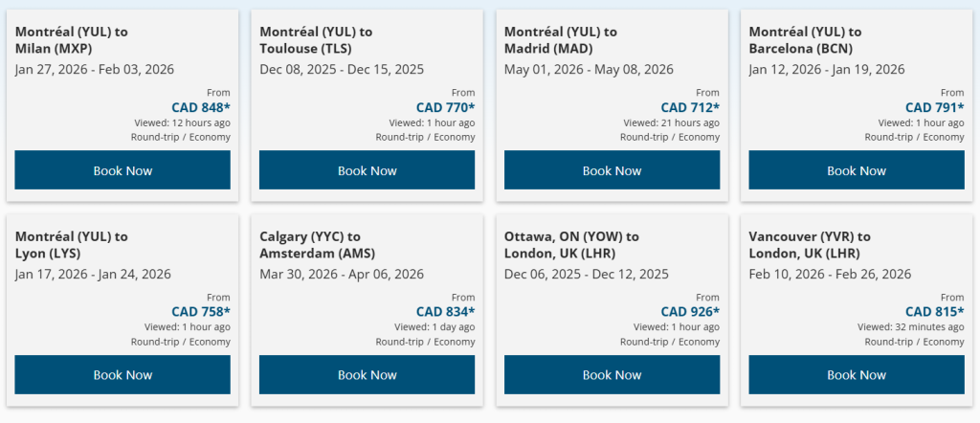Viewport: 980px width, 423px height.
Task: Click Book Now under Barcelona deal
Action: pyautogui.click(x=857, y=170)
